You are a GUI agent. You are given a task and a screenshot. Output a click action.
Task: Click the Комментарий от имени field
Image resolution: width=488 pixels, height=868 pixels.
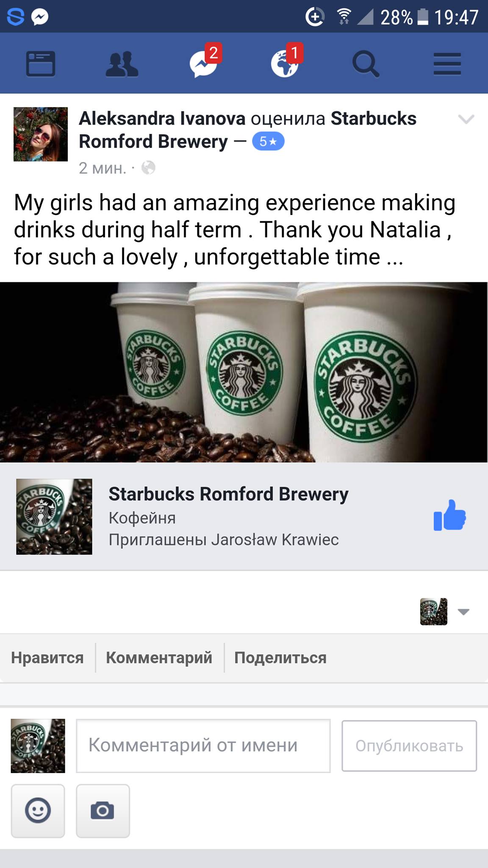point(203,746)
